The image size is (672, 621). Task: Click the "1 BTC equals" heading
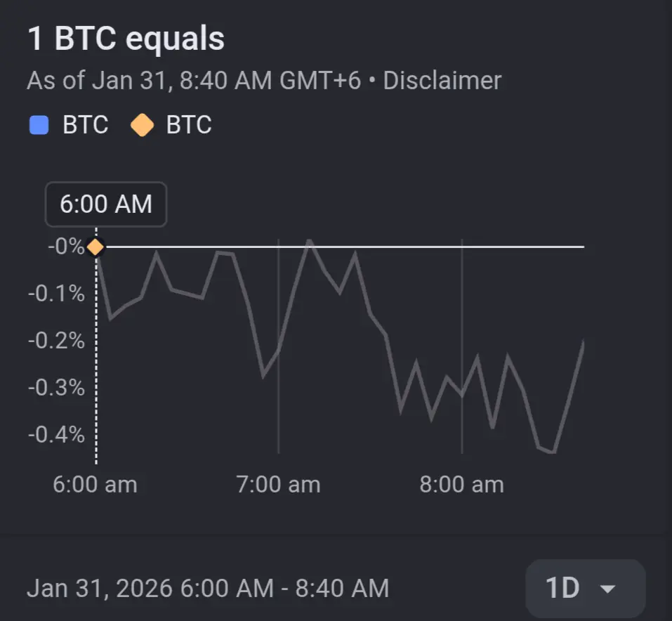tap(126, 39)
